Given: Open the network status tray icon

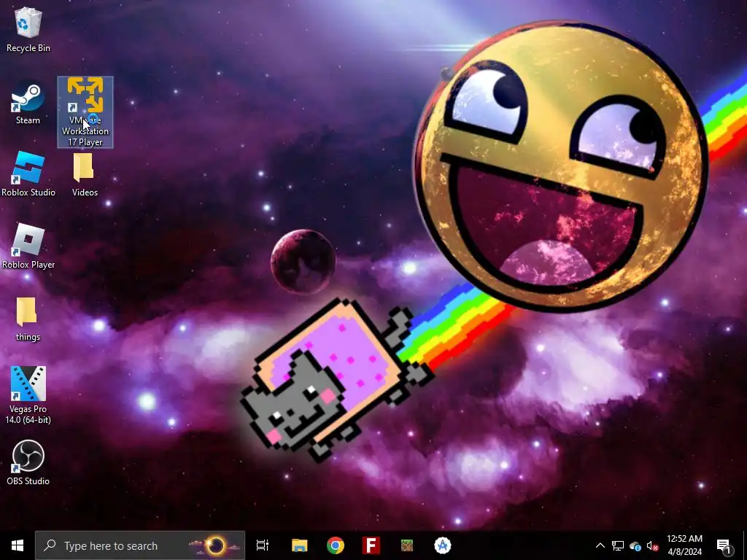Looking at the screenshot, I should [618, 545].
